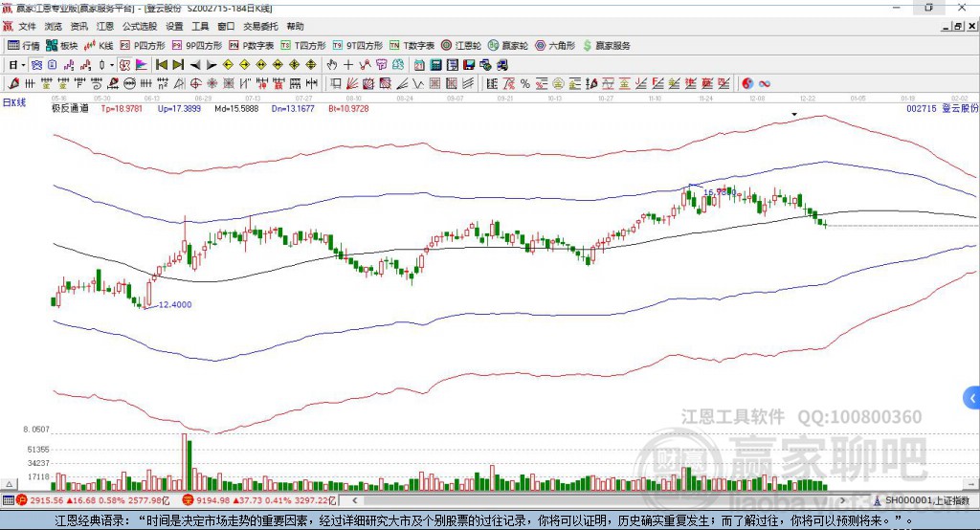Open the 浏览 menu

[x=54, y=26]
